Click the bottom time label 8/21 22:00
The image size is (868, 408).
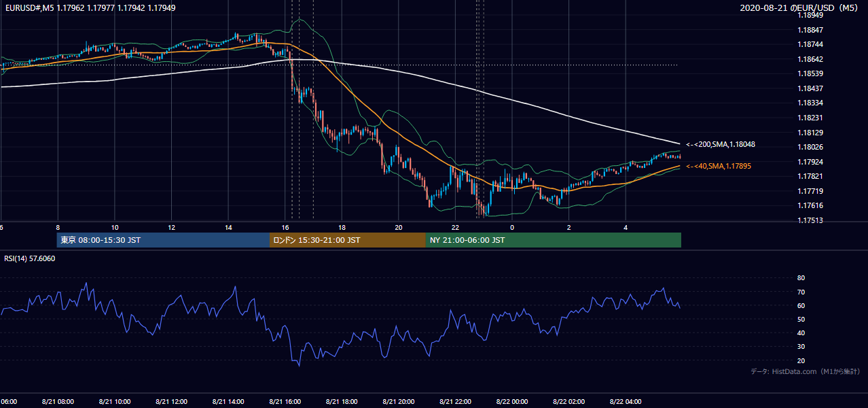pyautogui.click(x=455, y=402)
